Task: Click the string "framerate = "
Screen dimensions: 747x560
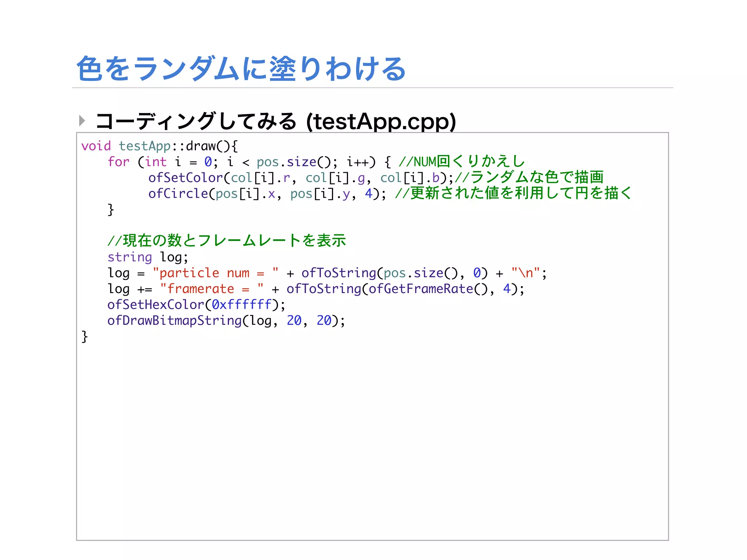Action: tap(212, 289)
